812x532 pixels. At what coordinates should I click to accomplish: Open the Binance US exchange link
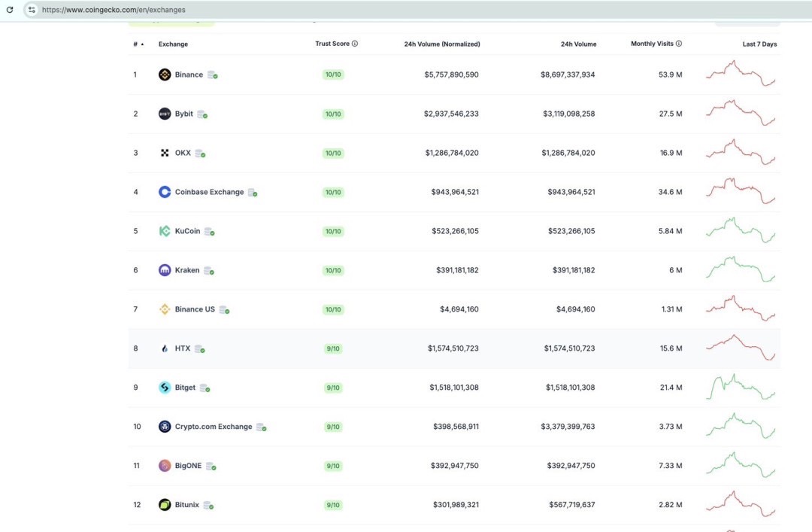click(x=195, y=309)
